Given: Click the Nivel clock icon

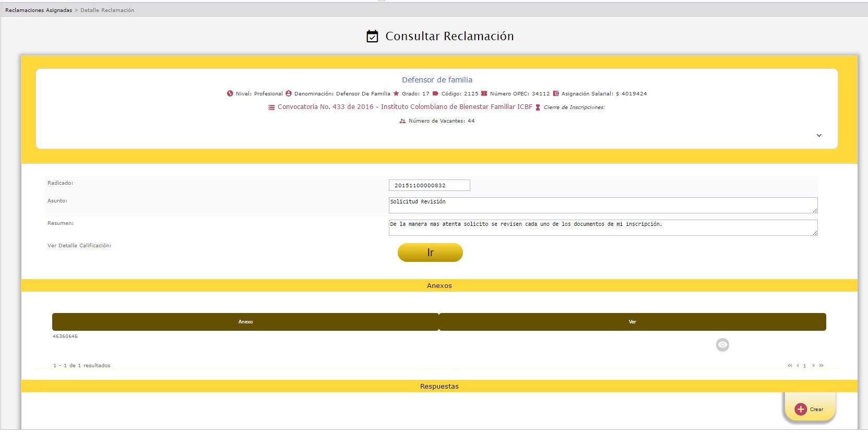Looking at the screenshot, I should coord(230,94).
